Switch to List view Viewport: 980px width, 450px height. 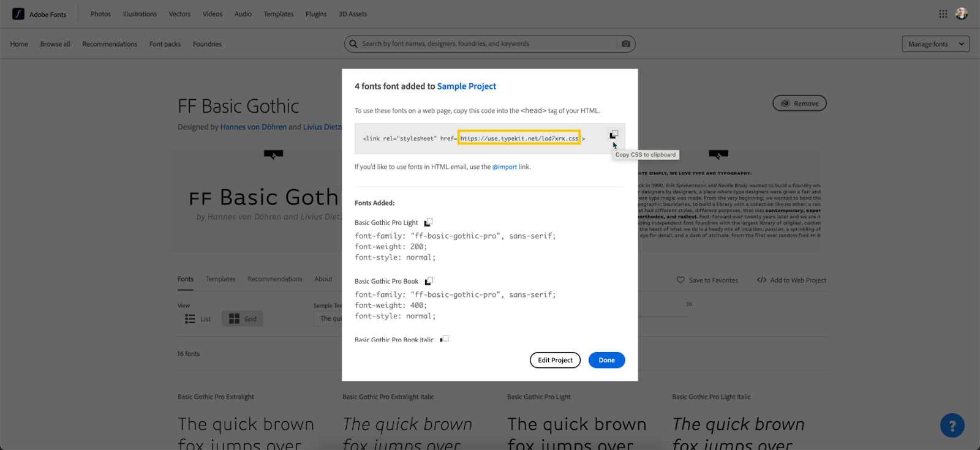(x=198, y=319)
